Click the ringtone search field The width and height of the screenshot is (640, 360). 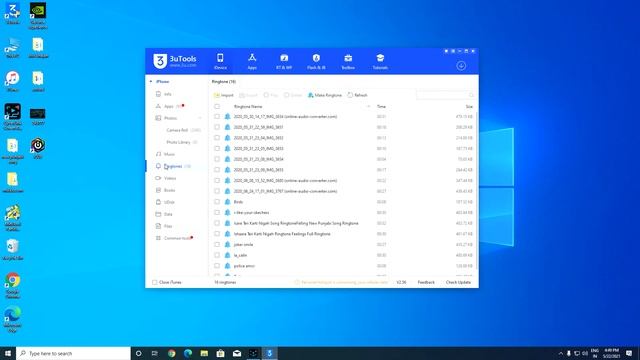[x=446, y=95]
